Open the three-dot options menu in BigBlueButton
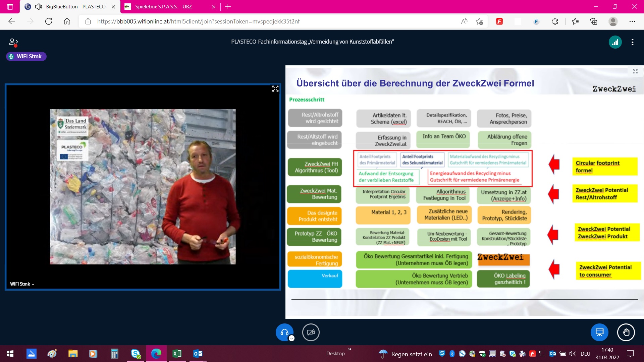 pos(632,42)
